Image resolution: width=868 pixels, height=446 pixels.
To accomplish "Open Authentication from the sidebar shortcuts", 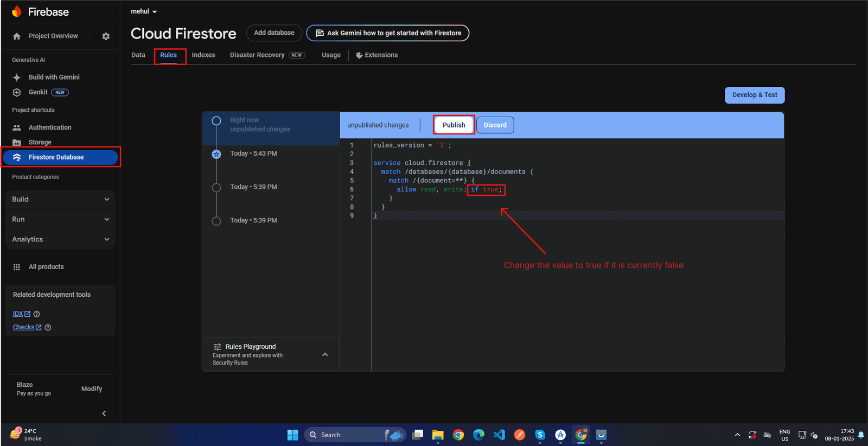I will pyautogui.click(x=50, y=128).
